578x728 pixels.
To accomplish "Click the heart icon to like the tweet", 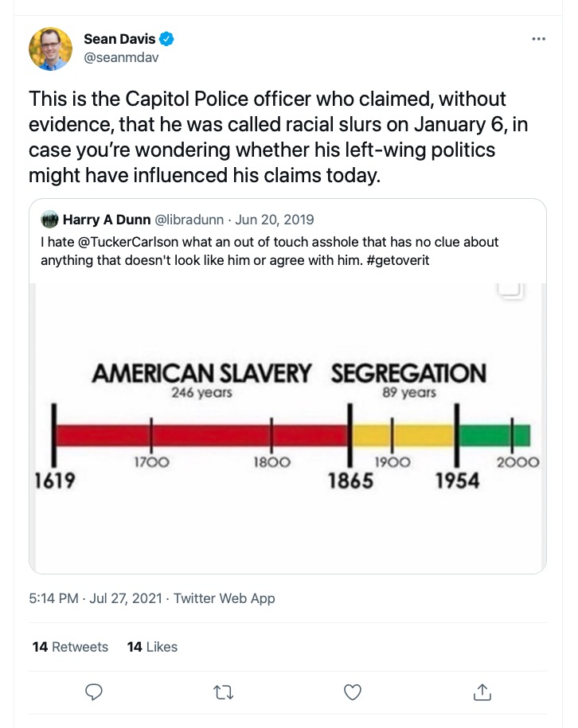I will [x=353, y=692].
